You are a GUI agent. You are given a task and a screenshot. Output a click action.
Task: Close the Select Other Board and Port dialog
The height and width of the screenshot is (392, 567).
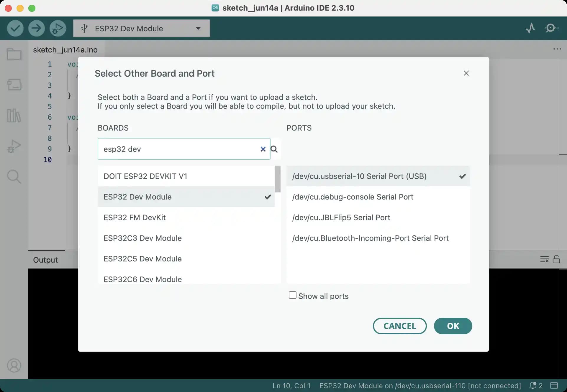pos(466,73)
